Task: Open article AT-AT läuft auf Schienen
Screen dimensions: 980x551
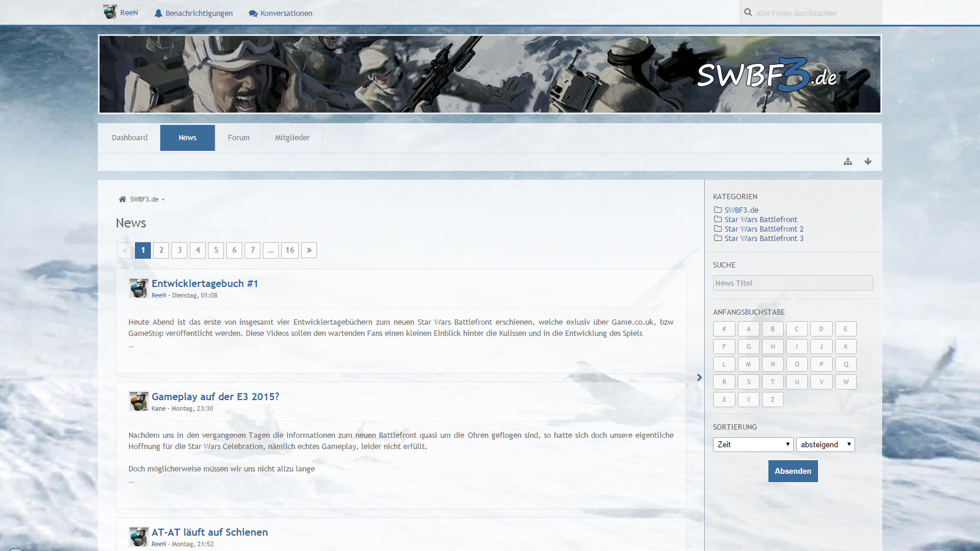Action: tap(209, 532)
